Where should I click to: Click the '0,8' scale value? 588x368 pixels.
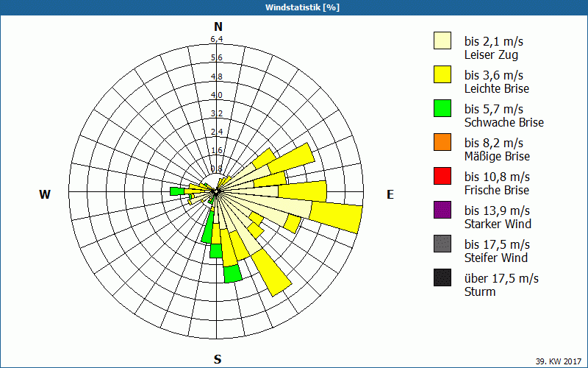(x=217, y=169)
